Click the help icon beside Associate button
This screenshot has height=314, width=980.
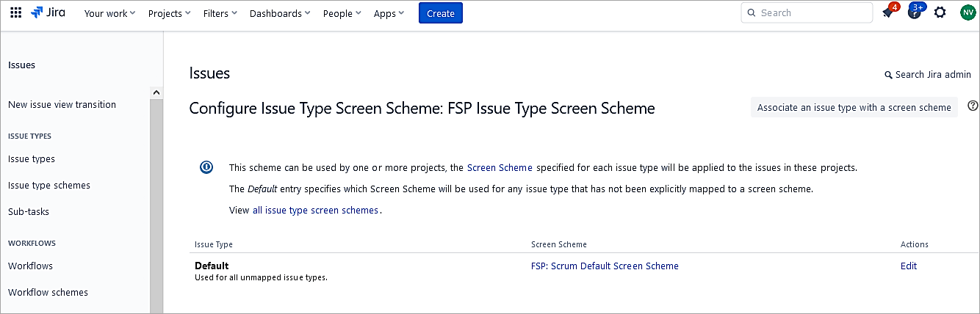tap(973, 106)
